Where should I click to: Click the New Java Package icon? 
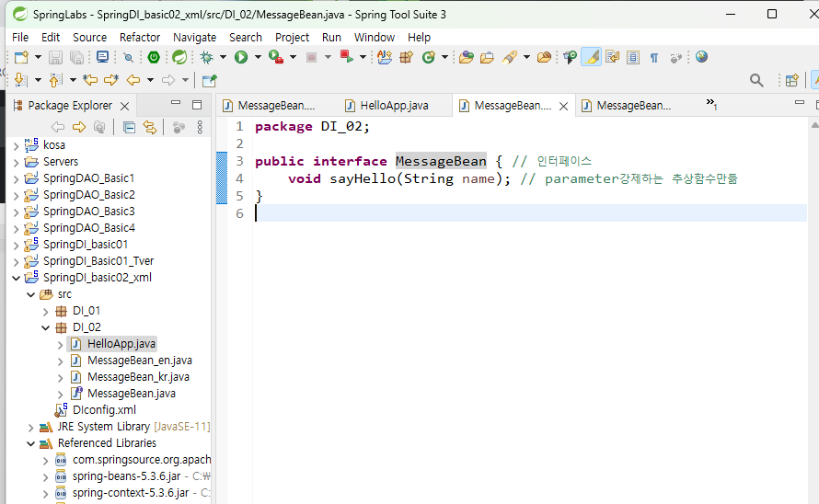[x=406, y=57]
